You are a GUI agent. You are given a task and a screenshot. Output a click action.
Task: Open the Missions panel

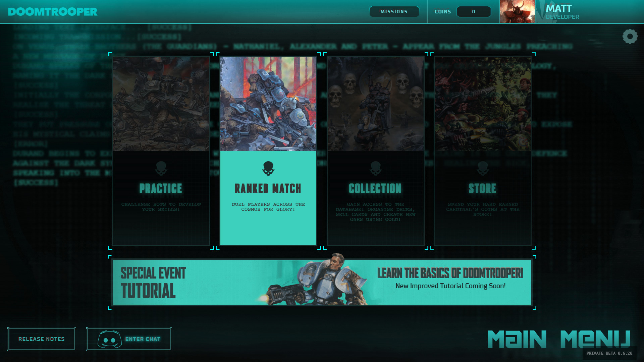pos(394,11)
